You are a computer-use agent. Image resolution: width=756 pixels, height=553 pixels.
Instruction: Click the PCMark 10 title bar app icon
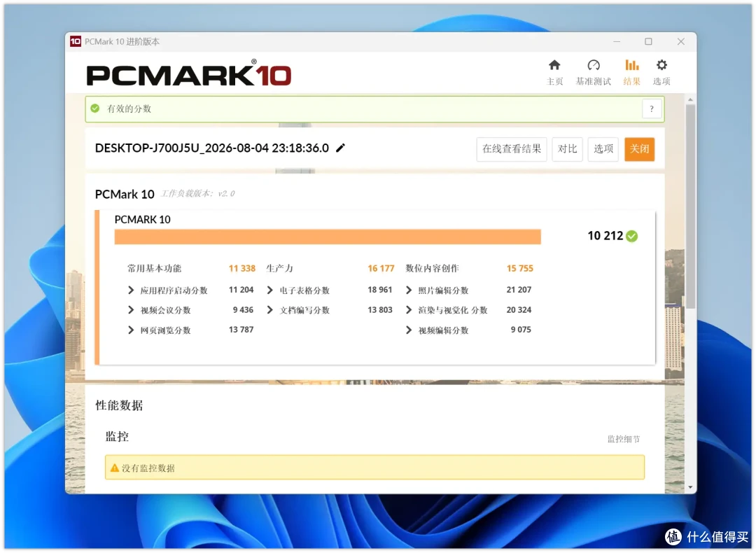coord(76,41)
